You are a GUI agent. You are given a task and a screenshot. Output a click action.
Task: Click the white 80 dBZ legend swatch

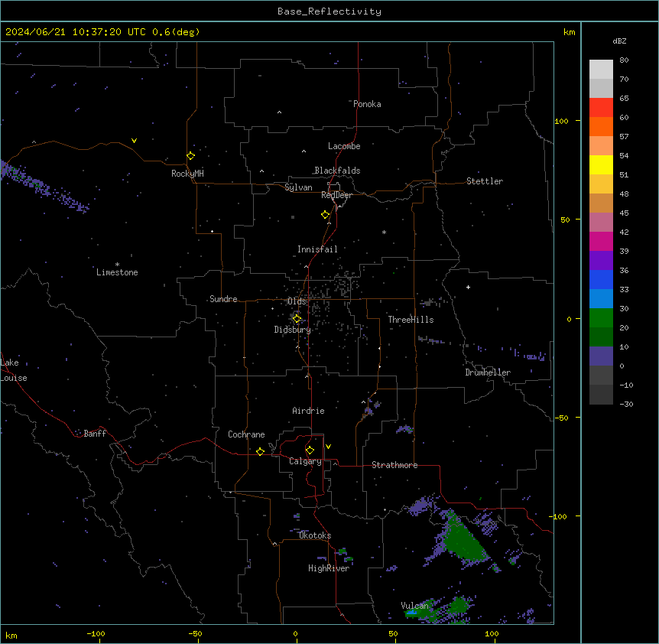click(601, 70)
